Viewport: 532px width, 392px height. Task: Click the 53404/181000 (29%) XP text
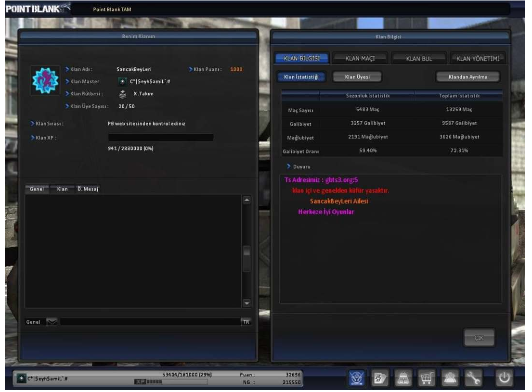pyautogui.click(x=187, y=374)
